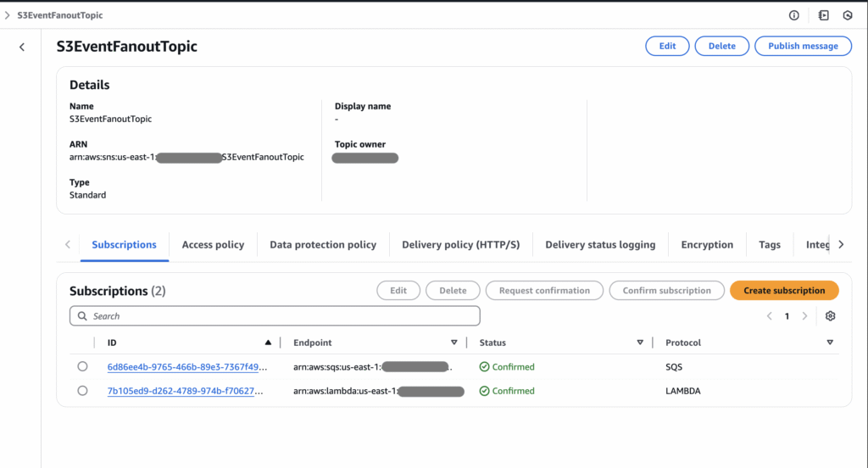This screenshot has width=868, height=468.
Task: Open the Tags tab
Action: pos(770,245)
